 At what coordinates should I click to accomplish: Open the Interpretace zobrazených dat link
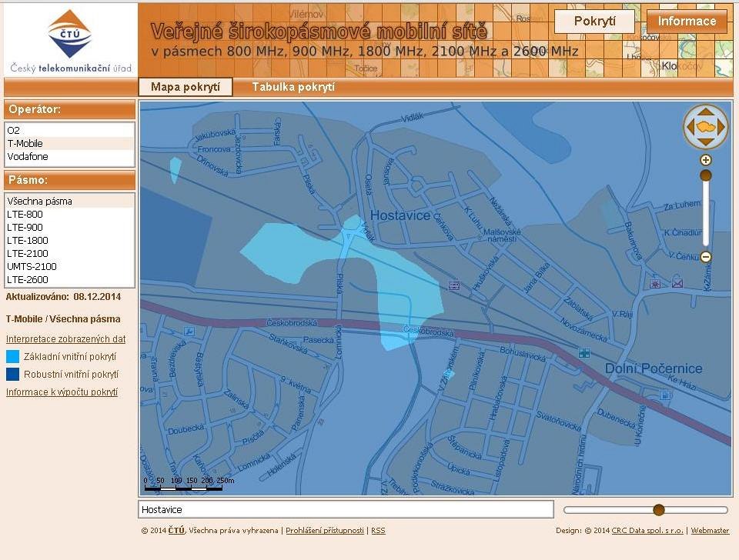coord(65,338)
